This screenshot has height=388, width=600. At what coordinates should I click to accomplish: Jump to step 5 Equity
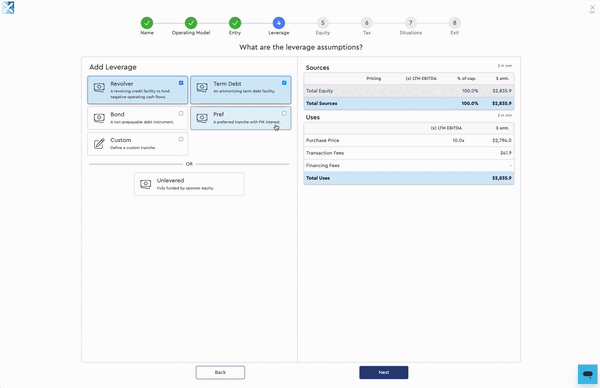(x=323, y=23)
